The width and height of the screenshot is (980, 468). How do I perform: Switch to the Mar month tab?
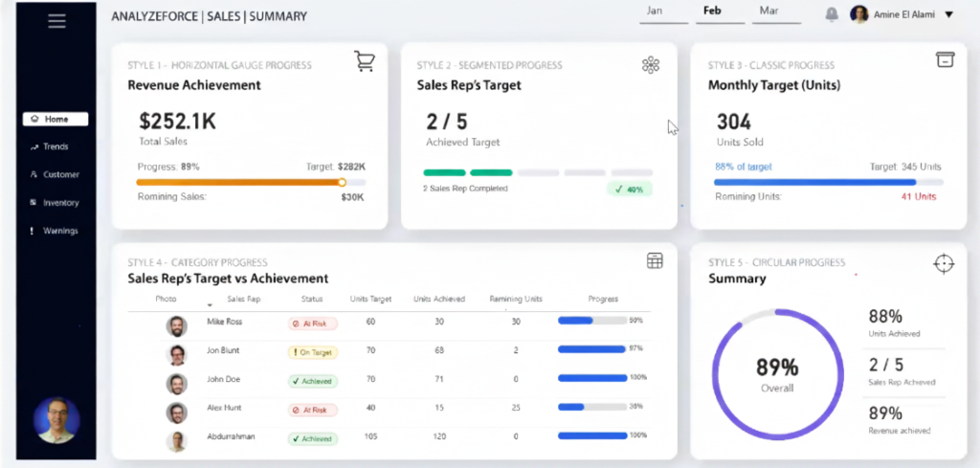pyautogui.click(x=768, y=11)
